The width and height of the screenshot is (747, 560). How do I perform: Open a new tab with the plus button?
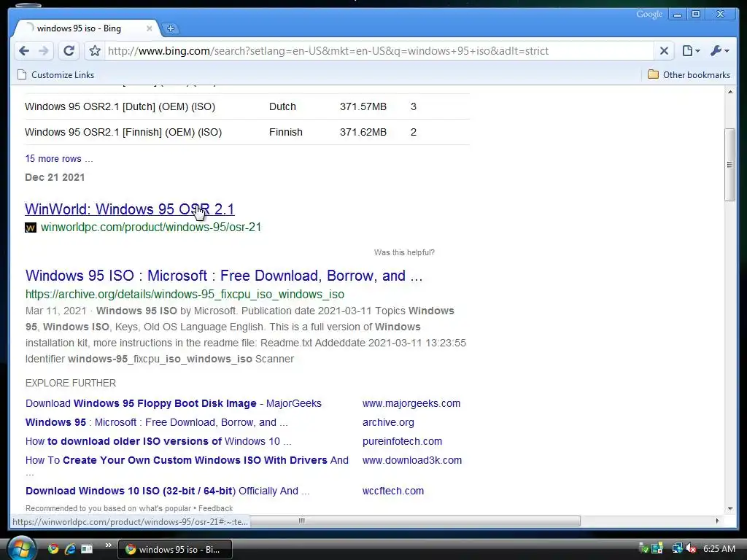pyautogui.click(x=170, y=28)
